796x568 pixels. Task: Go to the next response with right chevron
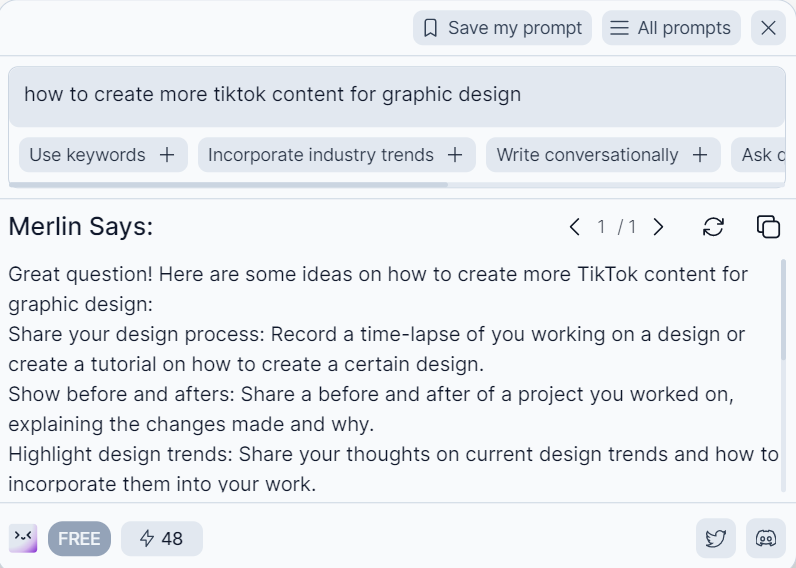coord(658,227)
